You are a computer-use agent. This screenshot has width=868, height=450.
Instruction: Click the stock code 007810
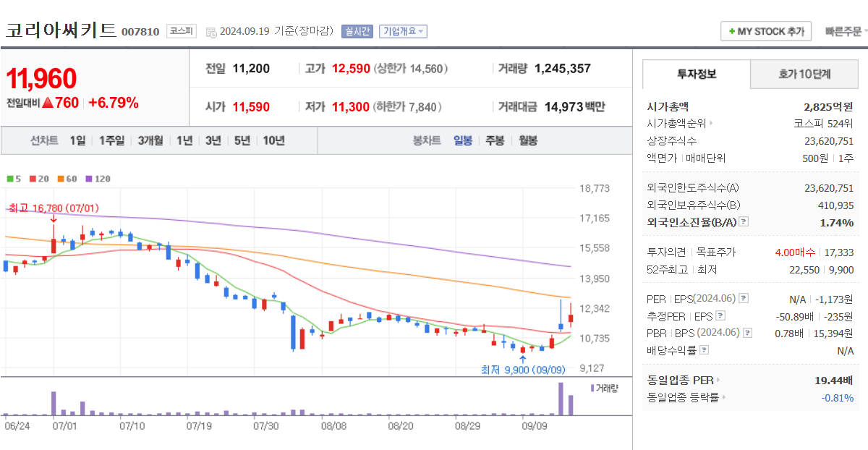[140, 32]
